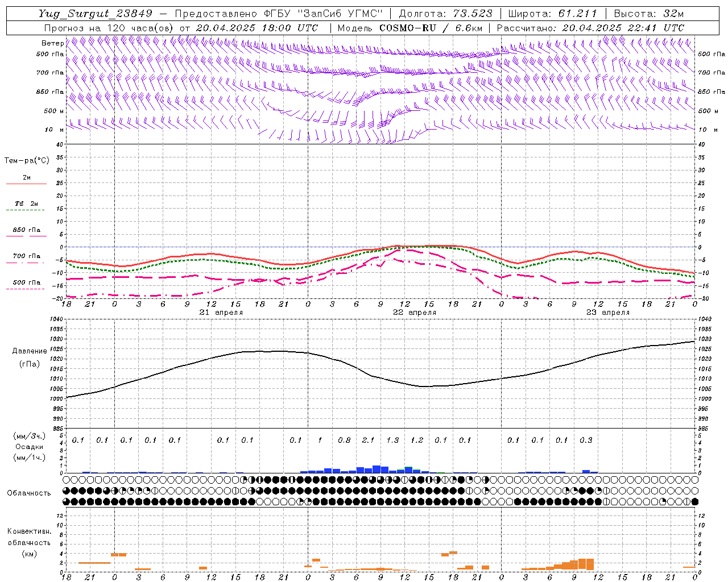Image resolution: width=728 pixels, height=582 pixels.
Task: Click the 21 апреля date label
Action: click(x=221, y=313)
